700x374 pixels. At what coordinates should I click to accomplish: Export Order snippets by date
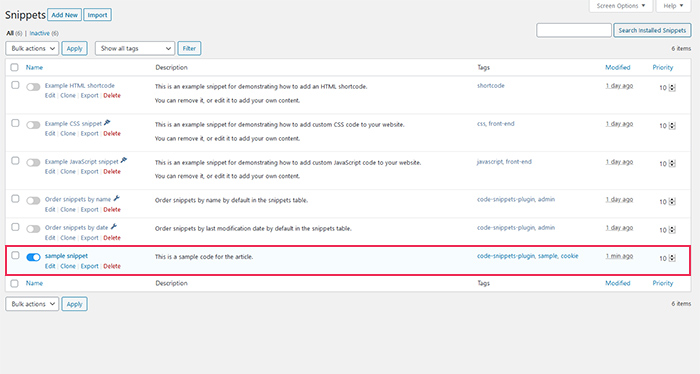click(x=89, y=238)
